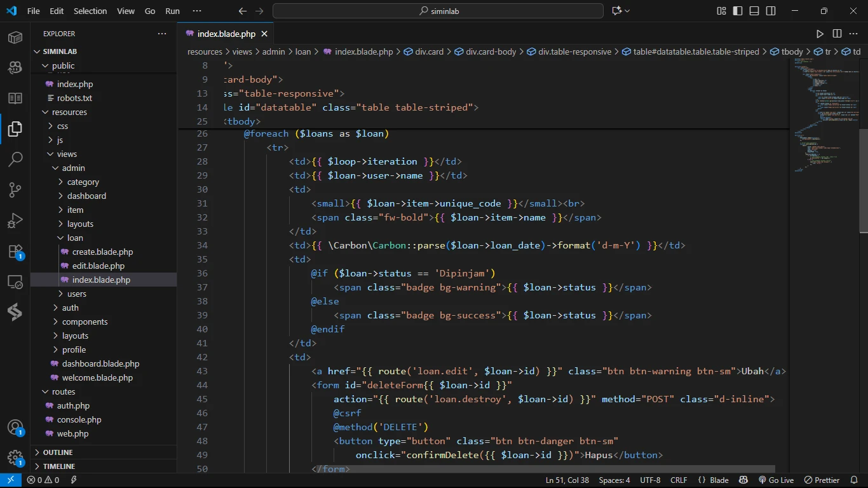Open the Search view in activity bar
The width and height of the screenshot is (868, 488).
pos(15,159)
